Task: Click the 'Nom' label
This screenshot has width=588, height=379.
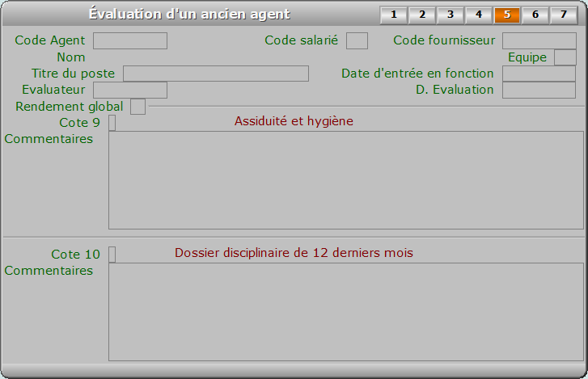Action: point(71,57)
